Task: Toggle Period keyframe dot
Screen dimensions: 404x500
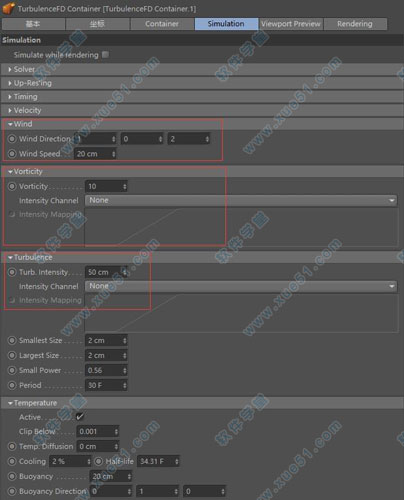Action: point(12,385)
